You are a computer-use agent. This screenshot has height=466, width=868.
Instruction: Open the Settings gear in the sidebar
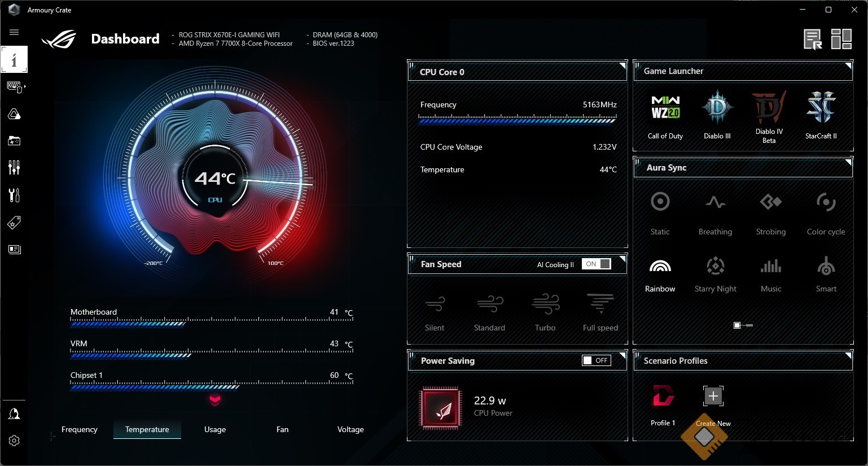pyautogui.click(x=14, y=441)
